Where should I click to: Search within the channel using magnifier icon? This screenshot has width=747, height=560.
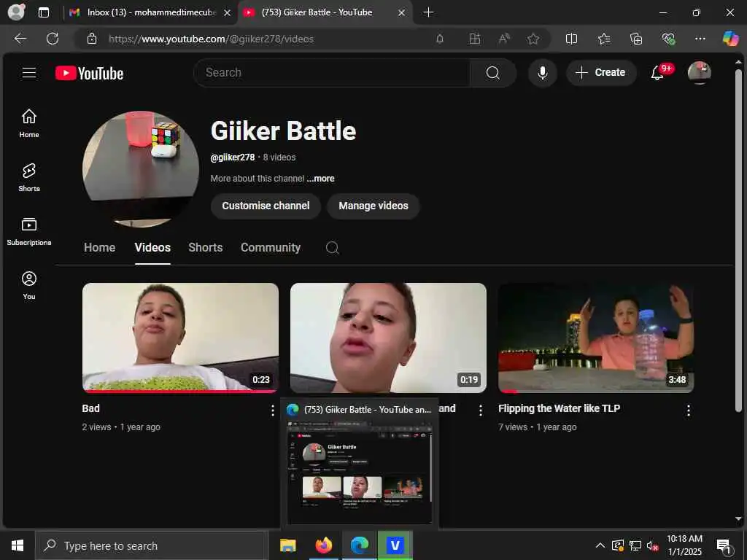pyautogui.click(x=332, y=248)
